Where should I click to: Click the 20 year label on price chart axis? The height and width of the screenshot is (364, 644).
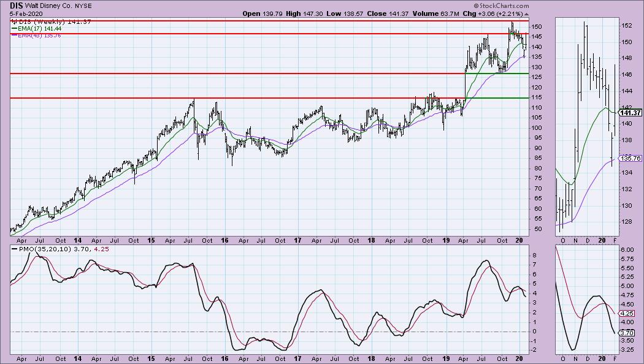tap(519, 240)
